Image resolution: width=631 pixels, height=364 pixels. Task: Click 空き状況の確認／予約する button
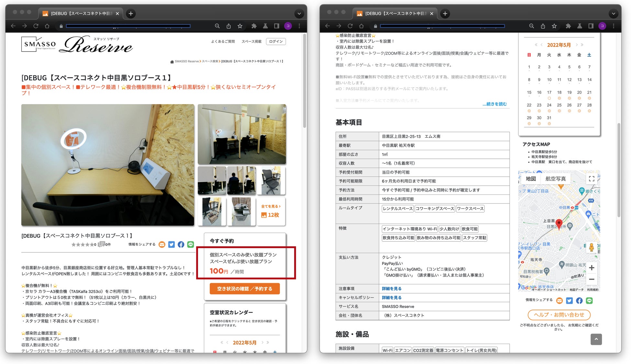click(x=245, y=289)
